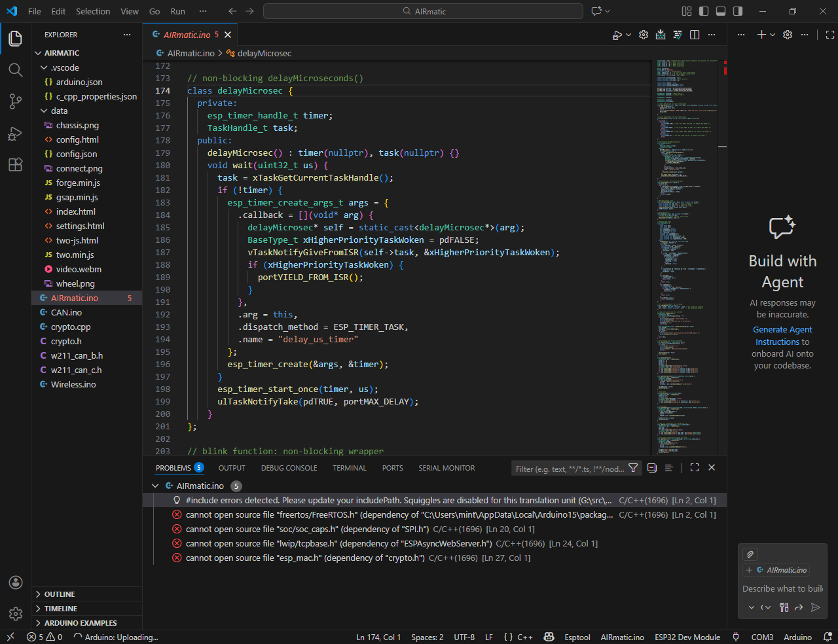Screen dimensions: 838x644
Task: Toggle the bottom panel layout button
Action: pos(721,11)
